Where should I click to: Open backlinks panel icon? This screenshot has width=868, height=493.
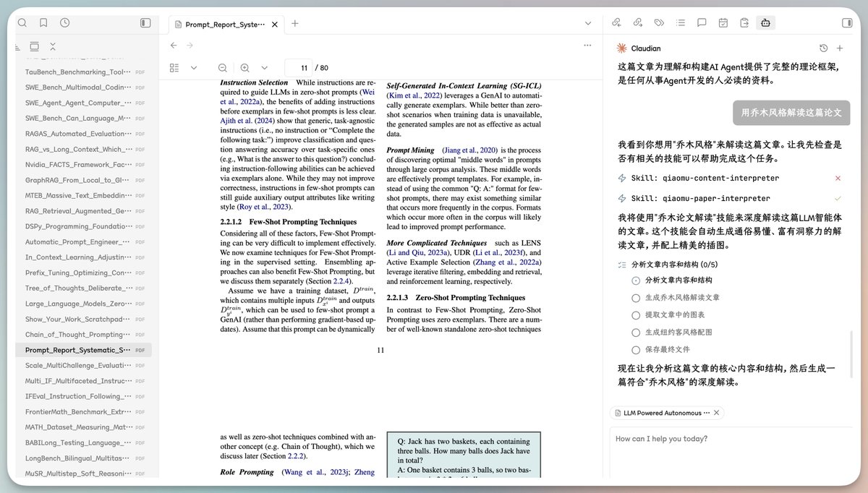pos(616,23)
